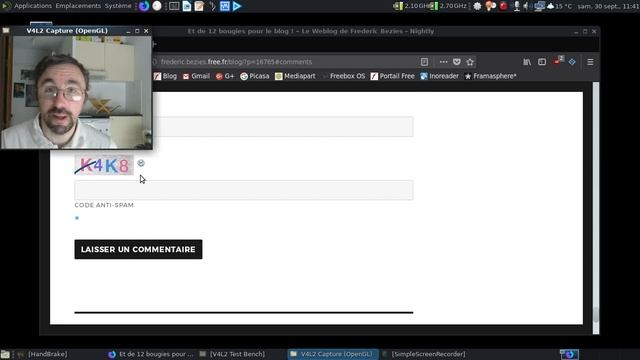The width and height of the screenshot is (640, 360).
Task: Open the Inoreader bookmark
Action: point(440,76)
